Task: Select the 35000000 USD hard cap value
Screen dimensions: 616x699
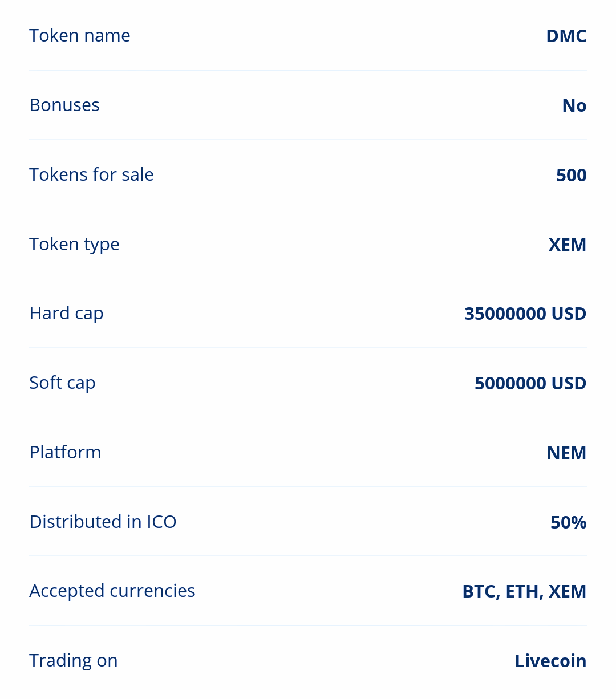Action: click(525, 314)
